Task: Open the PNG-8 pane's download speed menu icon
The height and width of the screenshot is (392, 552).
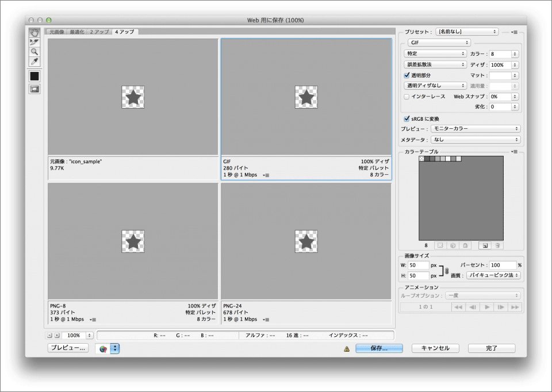Action: pos(93,320)
